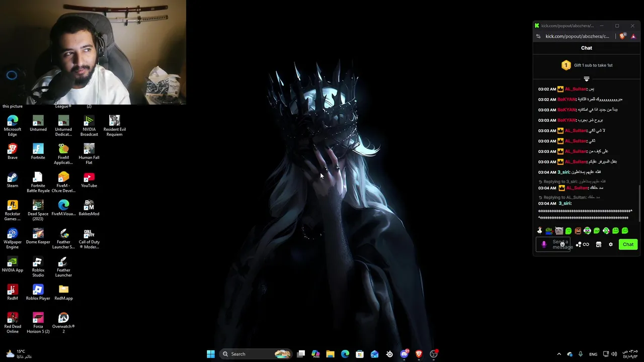Select the NVIDIA Broadcast desktop icon

coord(89,126)
